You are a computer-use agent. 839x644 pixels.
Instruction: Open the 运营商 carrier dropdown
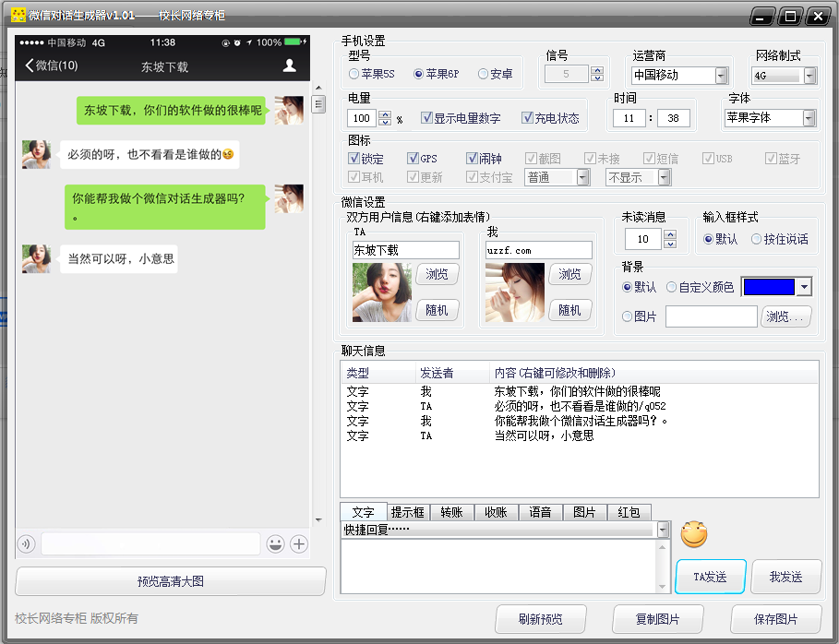click(721, 76)
